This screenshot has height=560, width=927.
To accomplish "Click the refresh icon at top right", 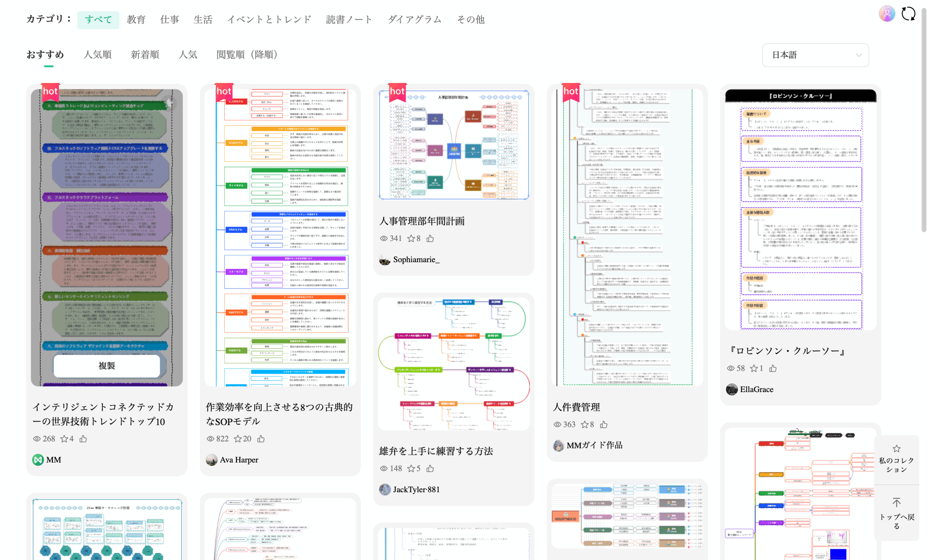I will [908, 14].
